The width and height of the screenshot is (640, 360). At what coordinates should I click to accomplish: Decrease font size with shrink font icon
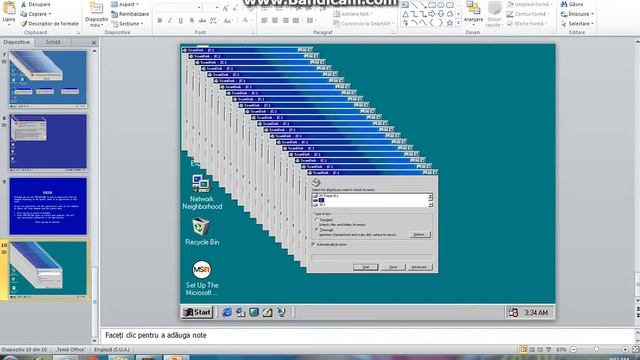(235, 8)
